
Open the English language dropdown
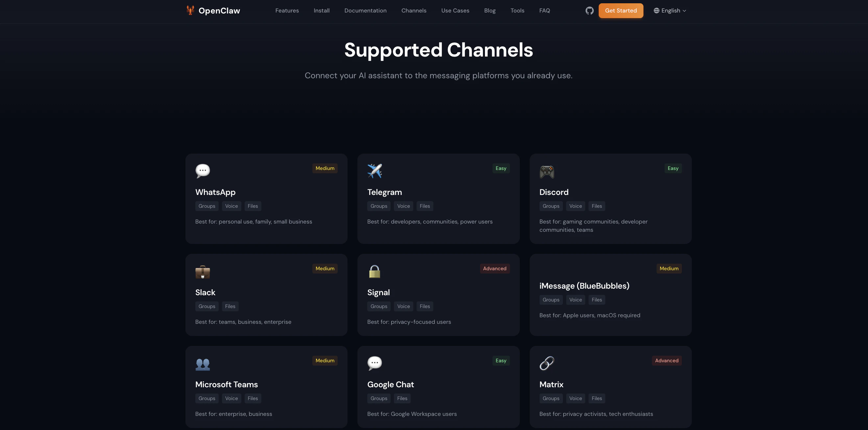tap(670, 11)
